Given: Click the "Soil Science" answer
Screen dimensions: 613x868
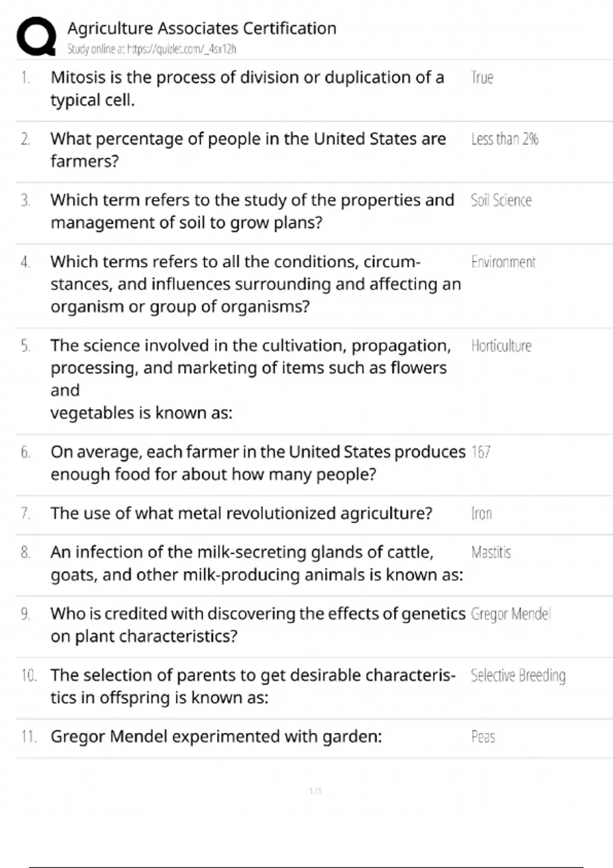Looking at the screenshot, I should pos(501,200).
